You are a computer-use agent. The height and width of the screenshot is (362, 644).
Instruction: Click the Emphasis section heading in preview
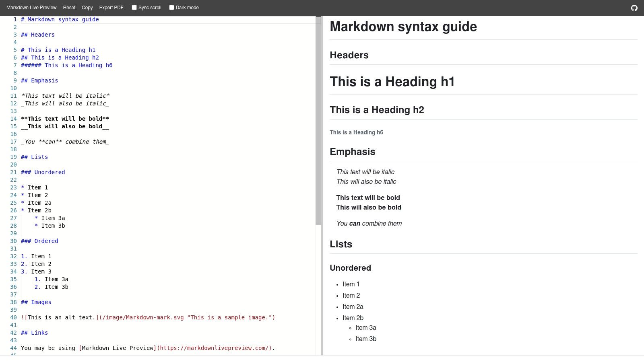[352, 152]
